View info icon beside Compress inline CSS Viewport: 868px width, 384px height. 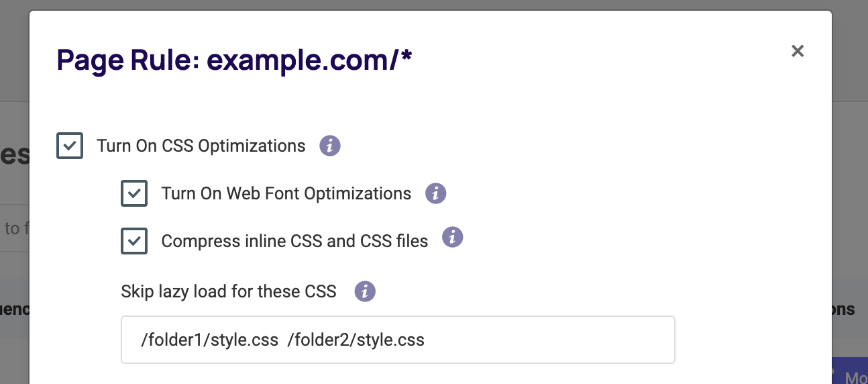tap(453, 237)
